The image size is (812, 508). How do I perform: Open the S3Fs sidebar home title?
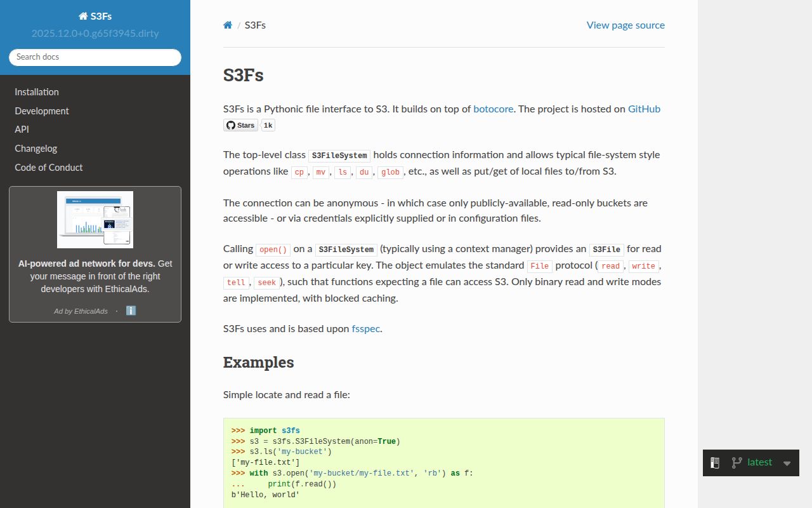tap(95, 16)
